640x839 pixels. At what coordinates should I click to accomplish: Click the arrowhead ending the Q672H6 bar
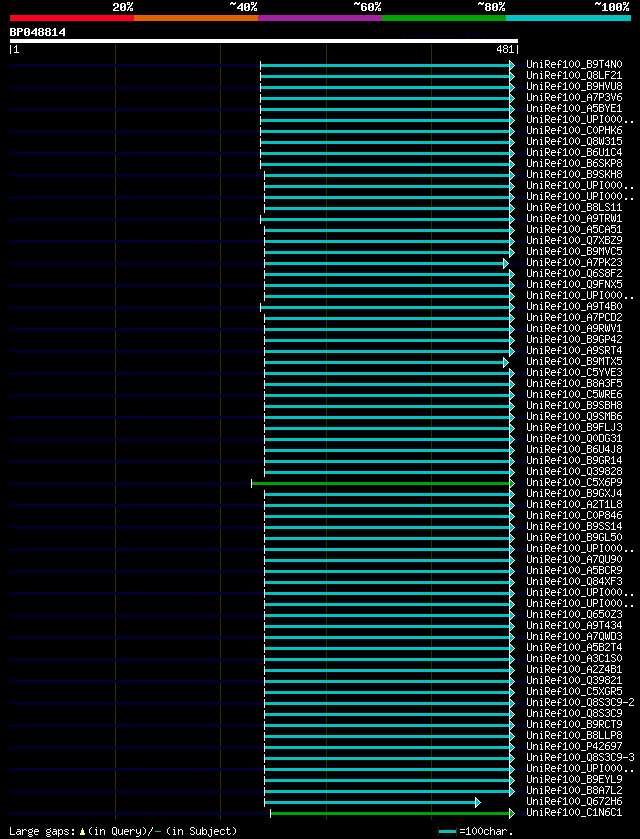pos(478,802)
